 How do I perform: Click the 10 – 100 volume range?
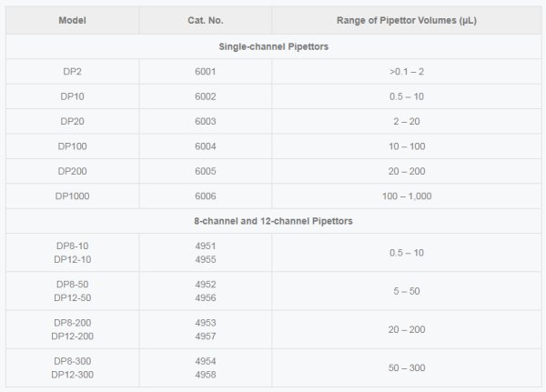406,146
